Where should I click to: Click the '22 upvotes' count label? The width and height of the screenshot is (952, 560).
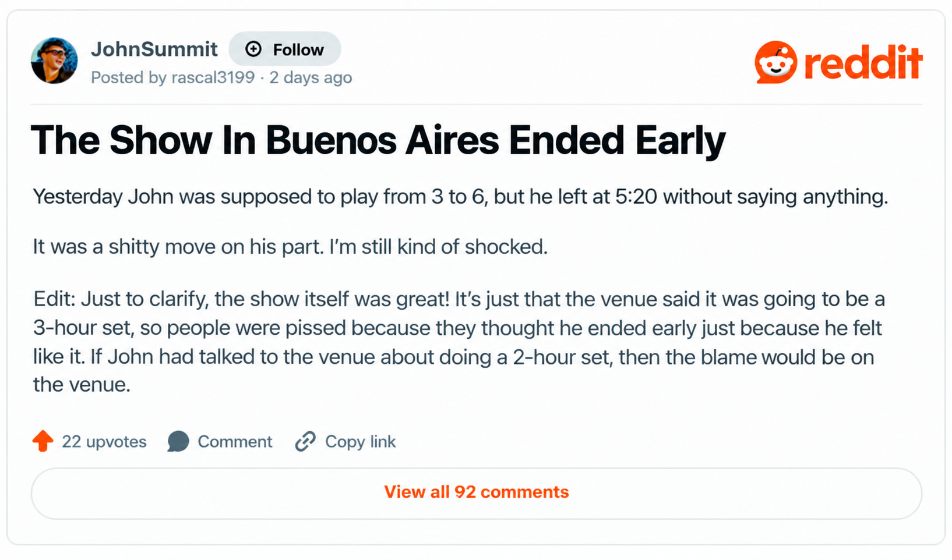pos(104,442)
